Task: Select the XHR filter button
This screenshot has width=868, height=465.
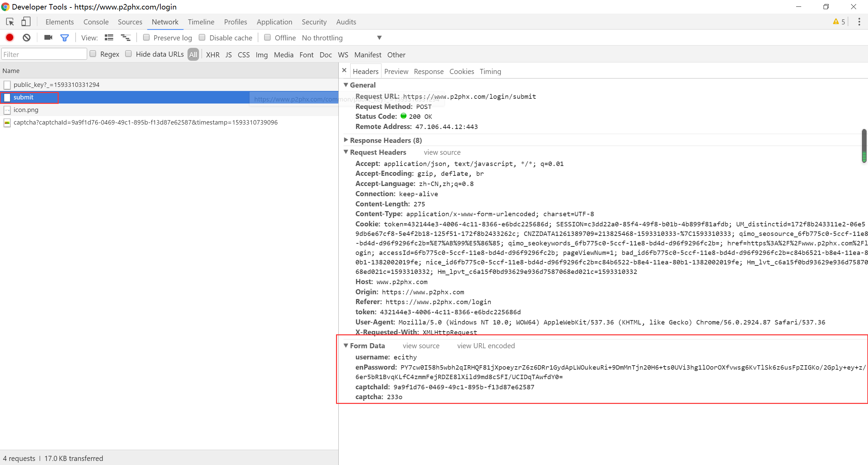Action: (213, 55)
